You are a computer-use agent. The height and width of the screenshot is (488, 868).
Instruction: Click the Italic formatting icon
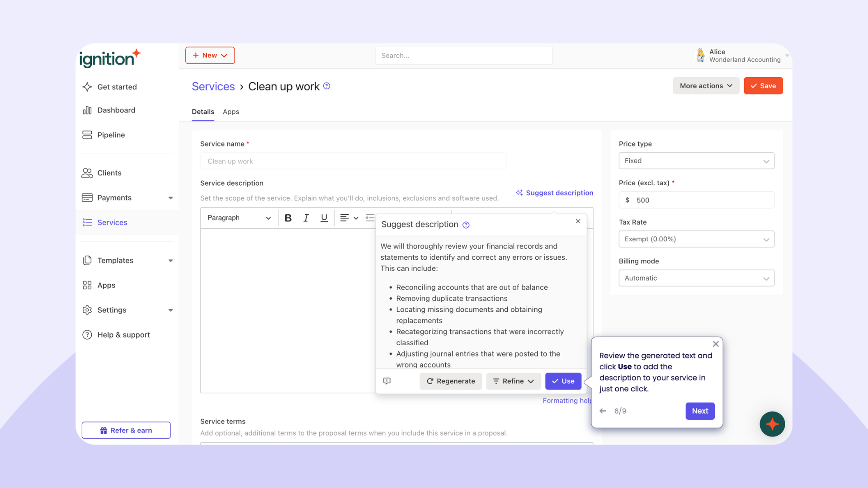(x=306, y=218)
